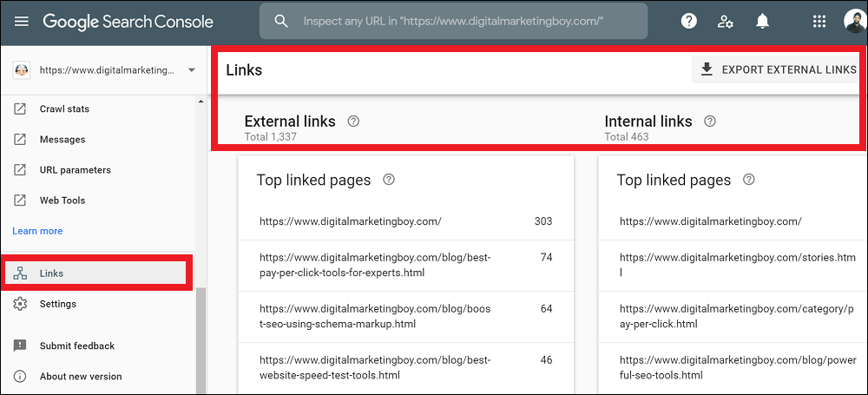The width and height of the screenshot is (868, 395).
Task: Click the download icon in Export button
Action: (707, 69)
